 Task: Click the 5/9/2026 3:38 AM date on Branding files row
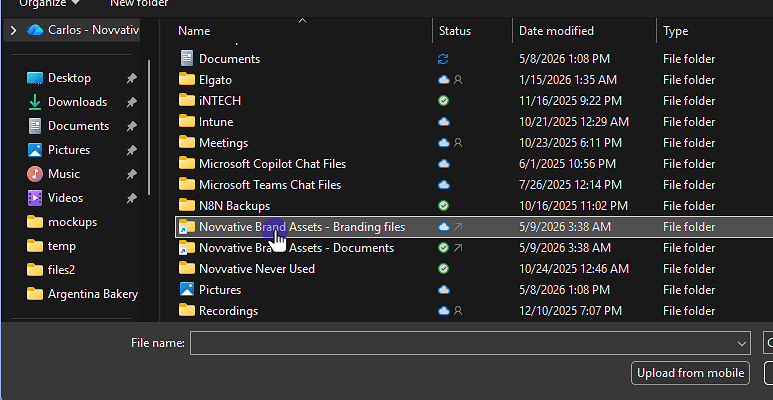click(x=565, y=227)
